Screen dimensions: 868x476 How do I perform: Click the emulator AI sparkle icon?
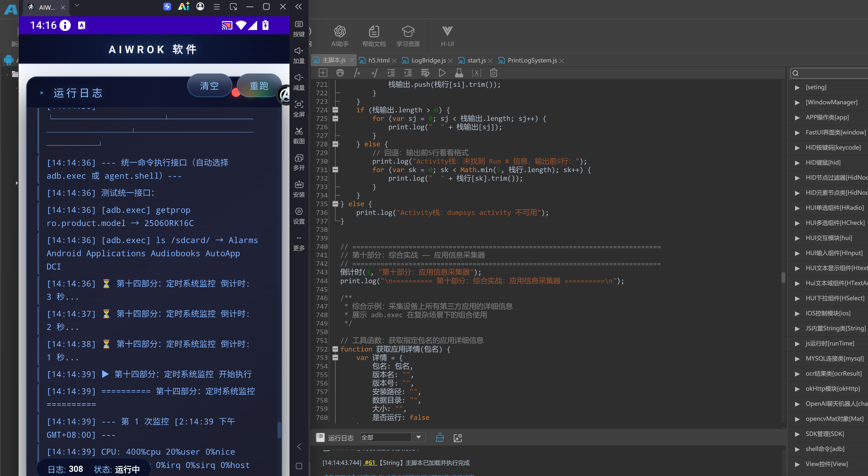(x=184, y=6)
